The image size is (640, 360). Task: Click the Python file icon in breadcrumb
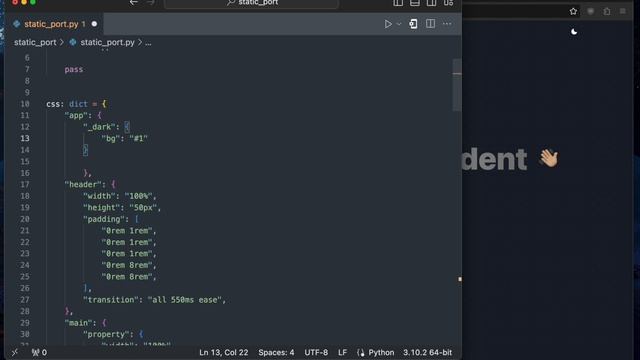point(73,42)
